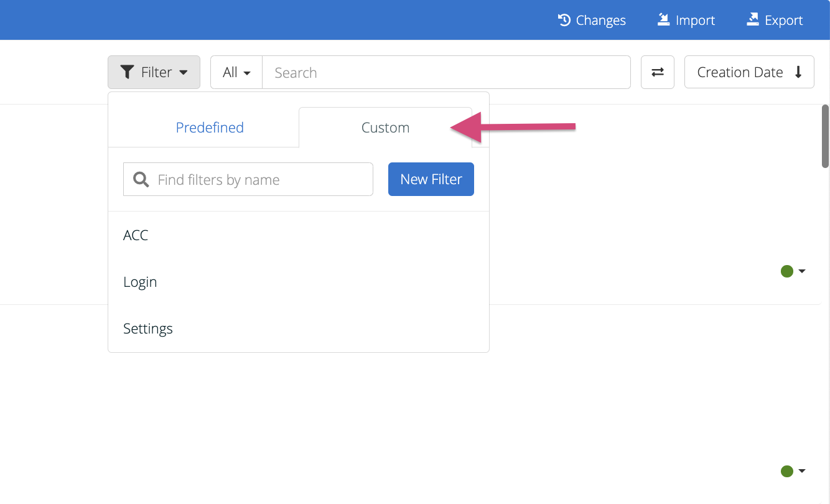
Task: Click the magnifying glass search icon
Action: pyautogui.click(x=141, y=180)
